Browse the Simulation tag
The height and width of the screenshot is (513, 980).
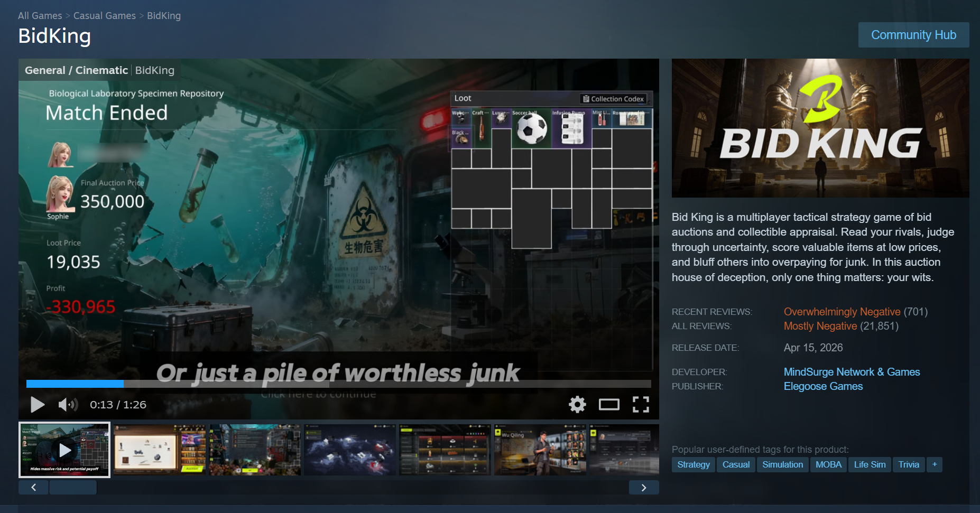(x=783, y=464)
